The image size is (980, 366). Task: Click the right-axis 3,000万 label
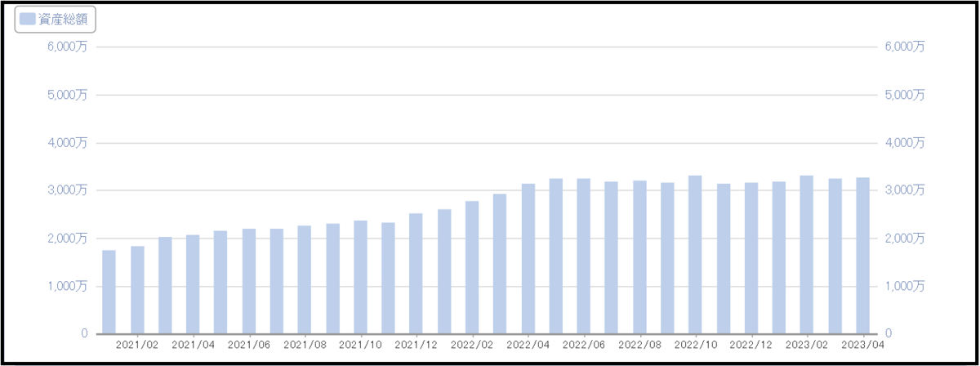tap(906, 190)
